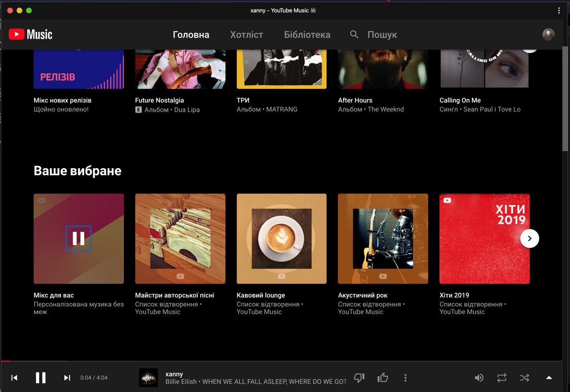570x392 pixels.
Task: Click the Billie Eilish artist name in player bar
Action: 181,382
